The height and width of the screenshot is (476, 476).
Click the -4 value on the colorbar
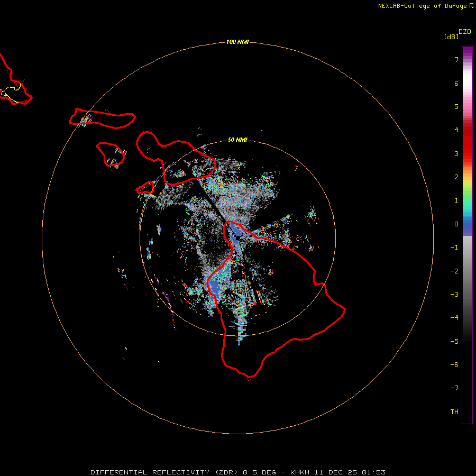454,318
